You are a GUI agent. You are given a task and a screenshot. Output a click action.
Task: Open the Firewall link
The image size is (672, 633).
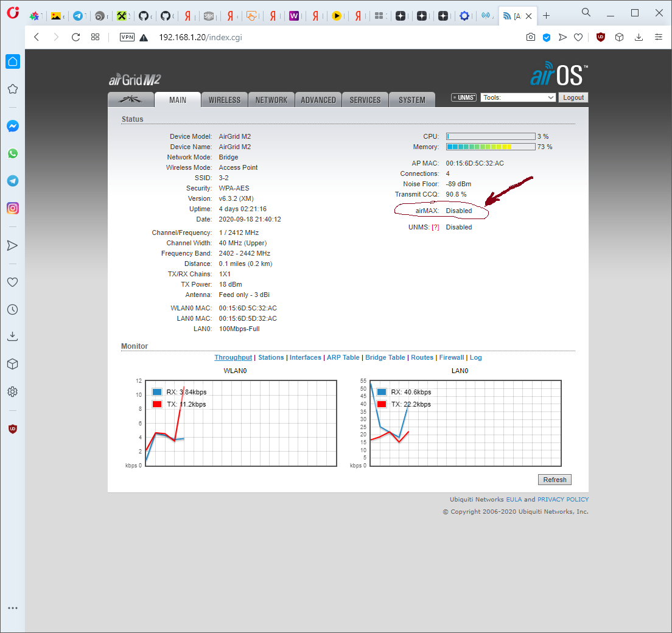(451, 357)
